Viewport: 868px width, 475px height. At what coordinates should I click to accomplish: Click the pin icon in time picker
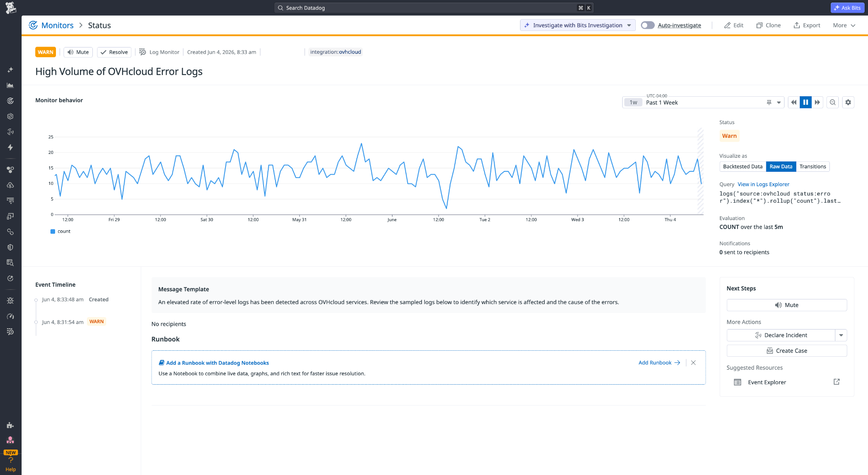point(769,103)
